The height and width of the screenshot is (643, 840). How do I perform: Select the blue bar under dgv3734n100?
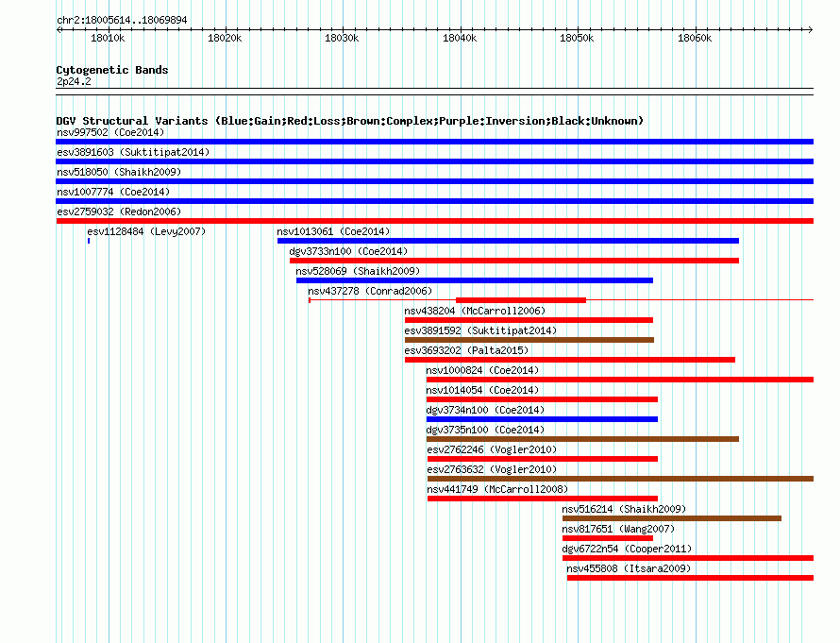542,419
